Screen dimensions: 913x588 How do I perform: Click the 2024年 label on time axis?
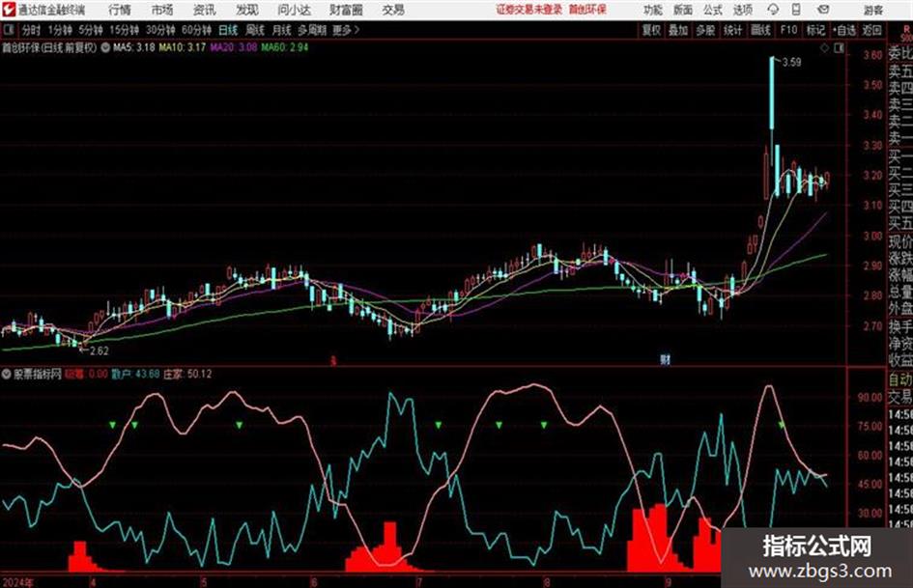17,582
